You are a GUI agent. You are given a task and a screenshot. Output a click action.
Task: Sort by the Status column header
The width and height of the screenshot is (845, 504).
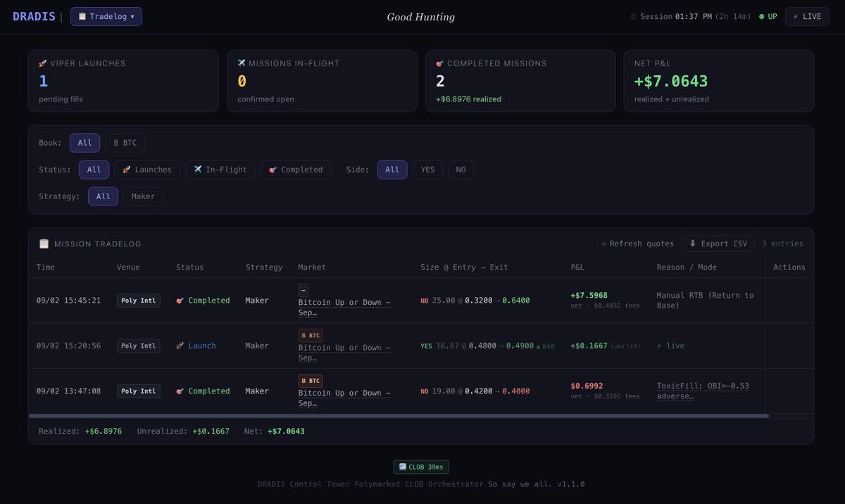[189, 267]
